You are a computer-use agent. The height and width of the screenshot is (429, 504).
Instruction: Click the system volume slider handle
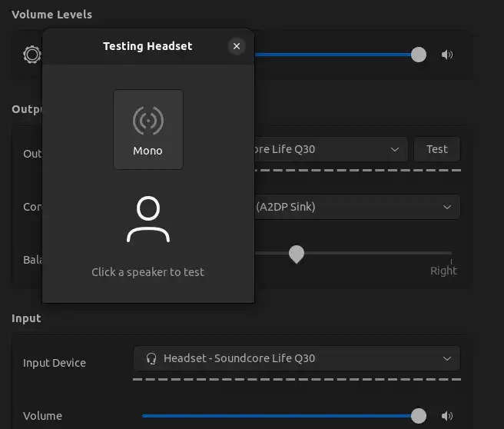(x=419, y=55)
